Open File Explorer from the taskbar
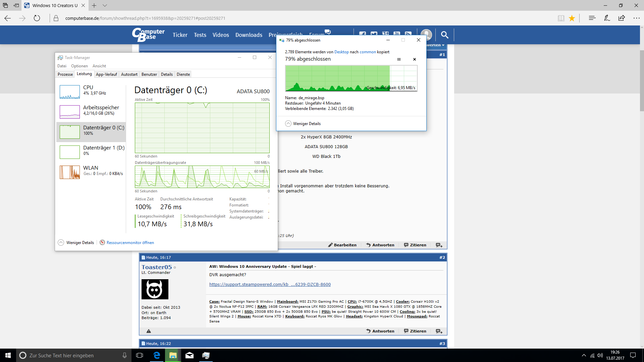 coord(173,355)
